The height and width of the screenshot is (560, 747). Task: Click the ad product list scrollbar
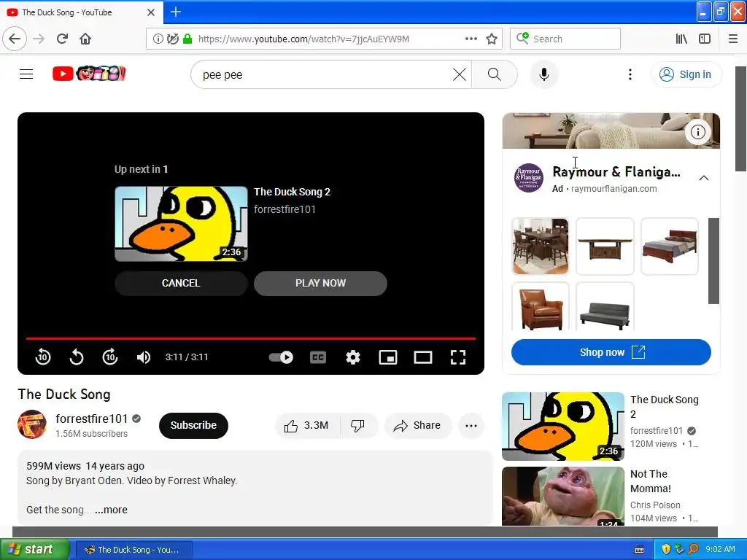click(x=713, y=260)
